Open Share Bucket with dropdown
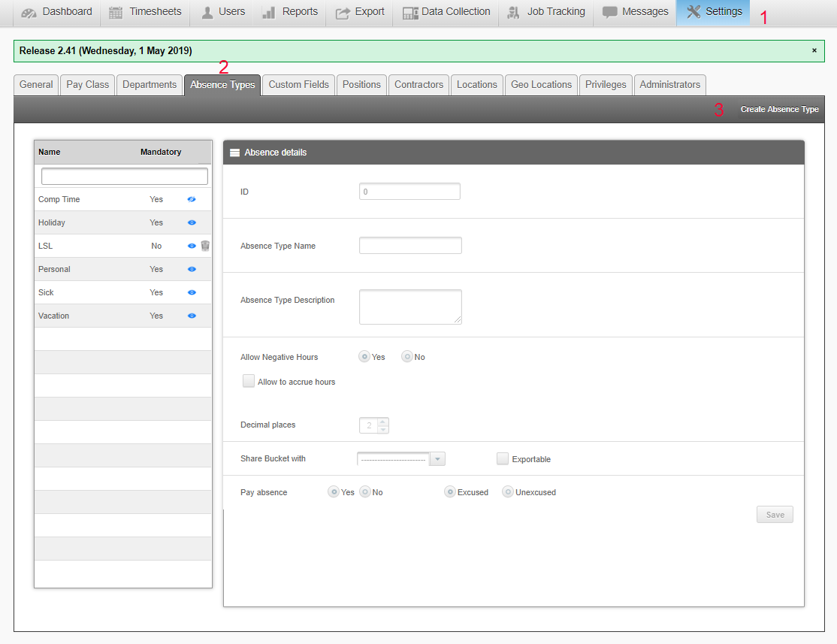Image resolution: width=837 pixels, height=644 pixels. (x=437, y=459)
